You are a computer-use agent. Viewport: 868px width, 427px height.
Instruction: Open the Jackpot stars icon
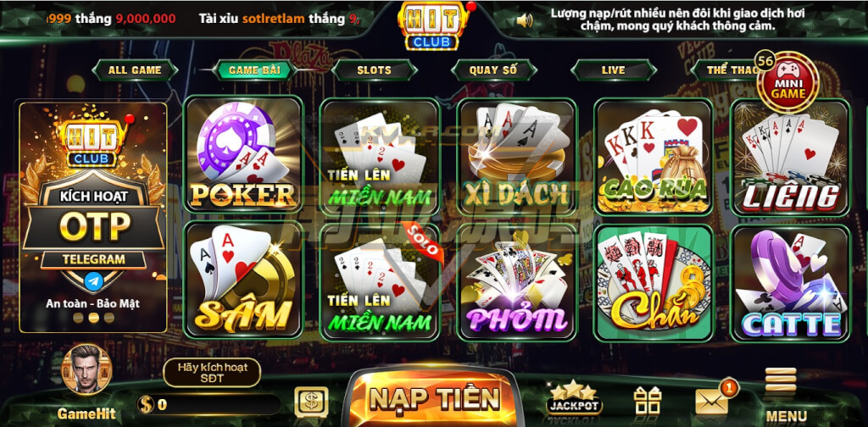(x=574, y=397)
